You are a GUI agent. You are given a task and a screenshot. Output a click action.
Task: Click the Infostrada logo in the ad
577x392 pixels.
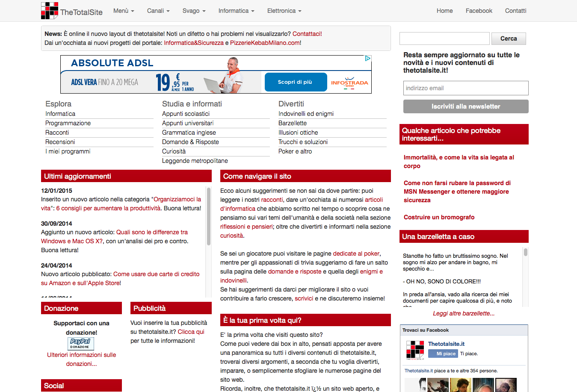tap(349, 82)
